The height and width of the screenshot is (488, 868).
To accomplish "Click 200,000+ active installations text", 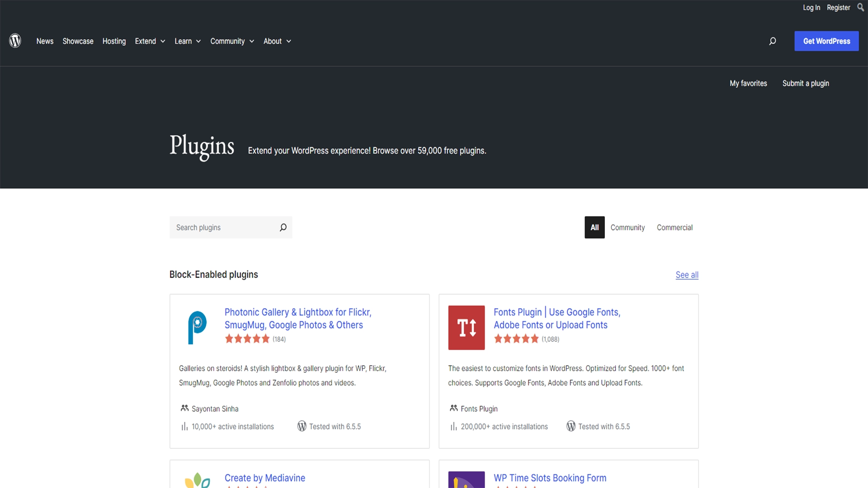I will pos(504,427).
